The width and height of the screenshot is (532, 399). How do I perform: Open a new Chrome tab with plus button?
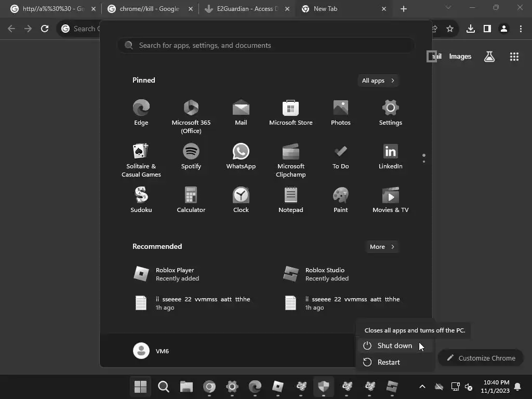[x=403, y=9]
